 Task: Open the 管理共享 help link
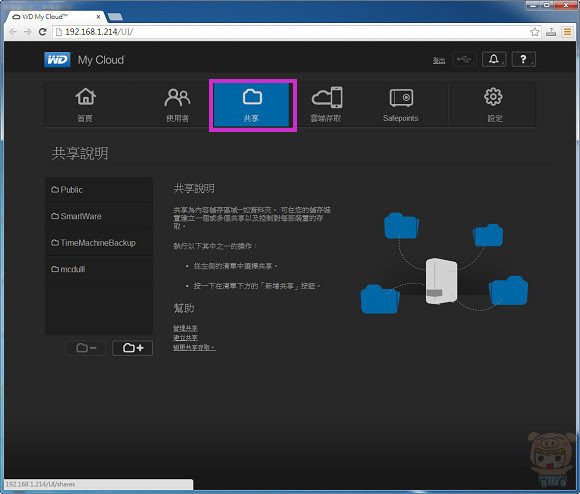185,328
